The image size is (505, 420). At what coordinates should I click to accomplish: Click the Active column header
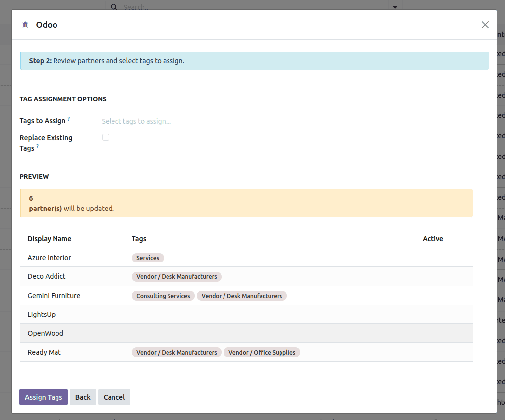tap(433, 238)
